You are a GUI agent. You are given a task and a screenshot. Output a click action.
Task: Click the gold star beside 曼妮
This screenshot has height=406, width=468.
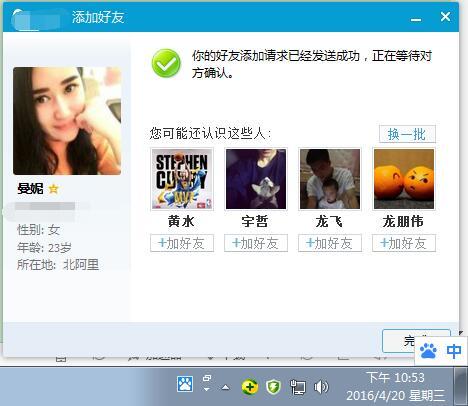(53, 189)
